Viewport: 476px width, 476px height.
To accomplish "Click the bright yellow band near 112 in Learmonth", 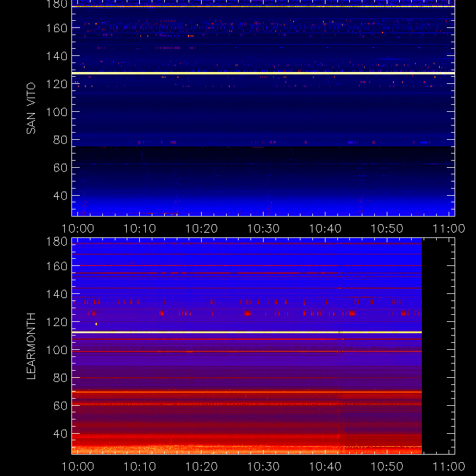I will (247, 333).
